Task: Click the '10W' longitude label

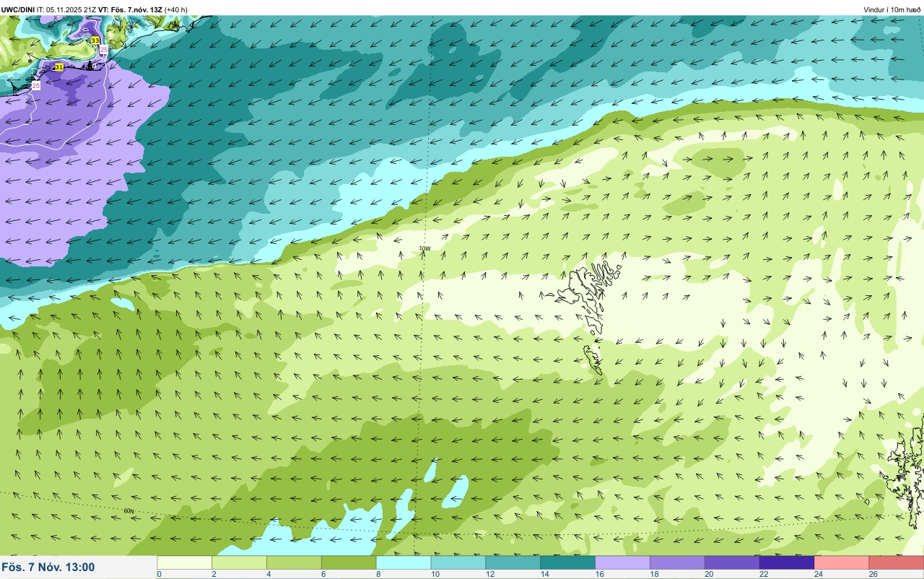Action: click(x=425, y=248)
